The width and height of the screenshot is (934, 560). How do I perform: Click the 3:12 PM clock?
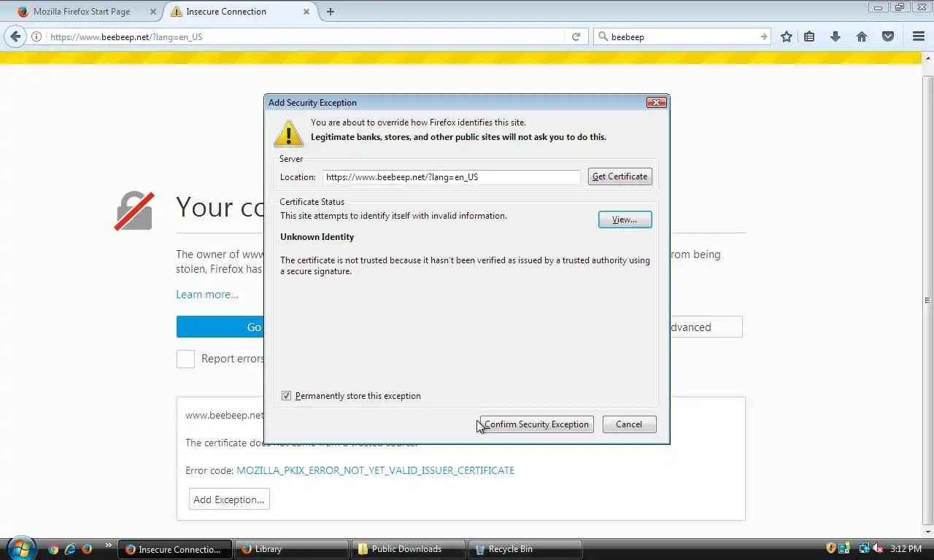tap(906, 548)
